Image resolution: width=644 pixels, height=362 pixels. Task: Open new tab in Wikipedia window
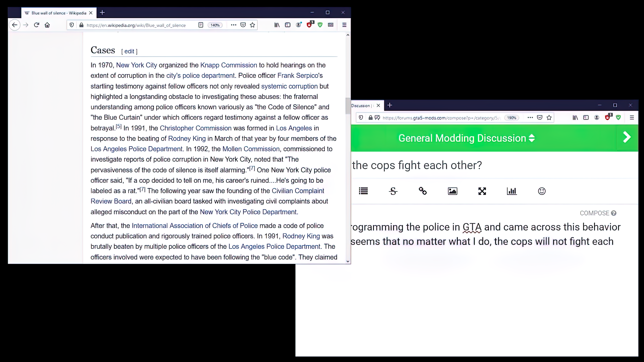click(x=102, y=13)
